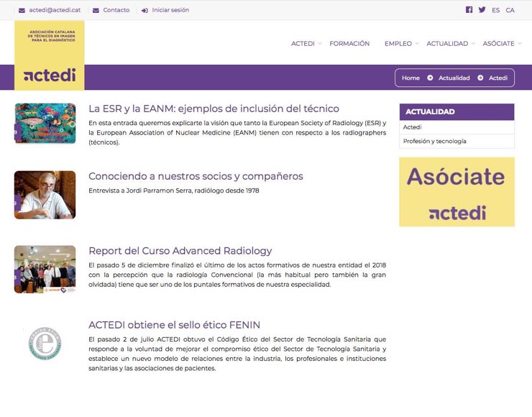
Task: Click the Asóciate actedi banner
Action: pos(457,192)
